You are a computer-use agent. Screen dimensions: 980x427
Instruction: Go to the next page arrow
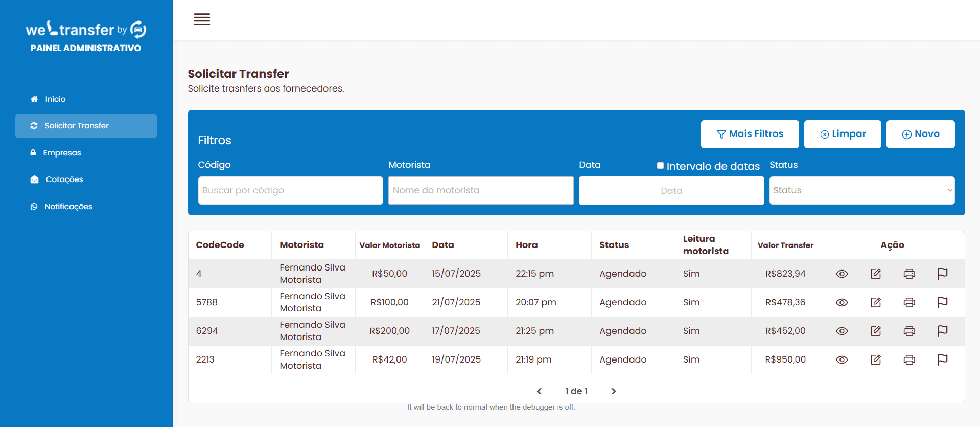click(614, 391)
